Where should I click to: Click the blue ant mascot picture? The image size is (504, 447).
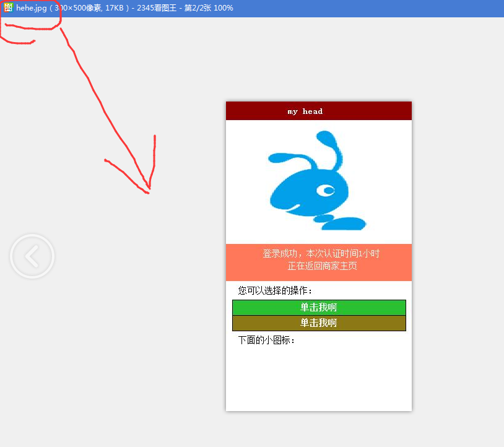(x=317, y=180)
